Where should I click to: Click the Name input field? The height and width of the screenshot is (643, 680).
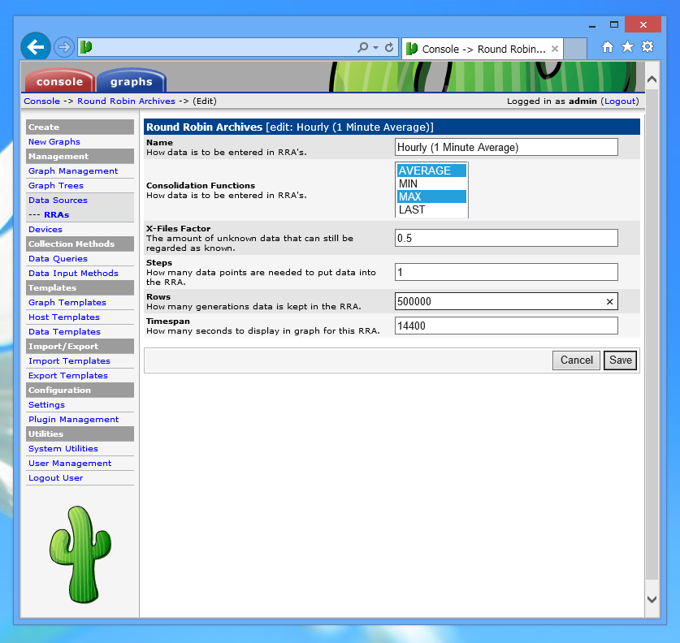(506, 147)
